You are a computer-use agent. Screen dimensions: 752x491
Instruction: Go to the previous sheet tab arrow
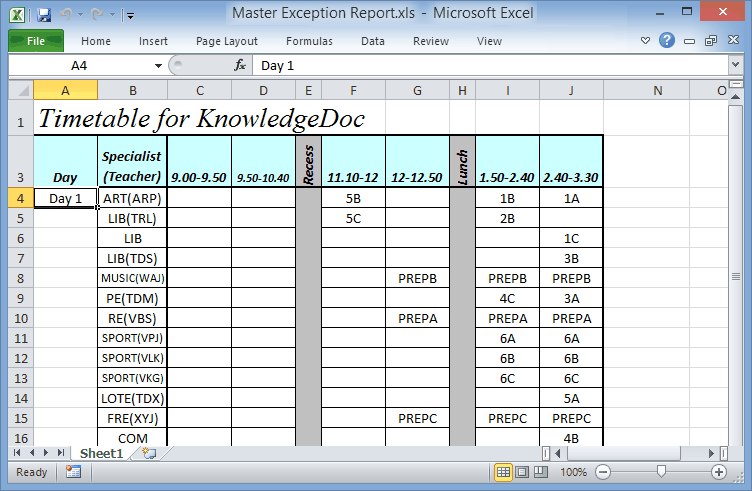[32, 453]
